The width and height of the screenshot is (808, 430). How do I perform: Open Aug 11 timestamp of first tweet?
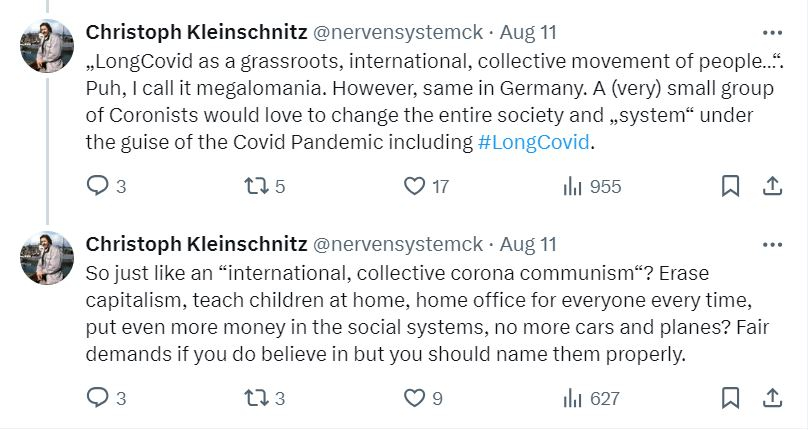pos(528,32)
